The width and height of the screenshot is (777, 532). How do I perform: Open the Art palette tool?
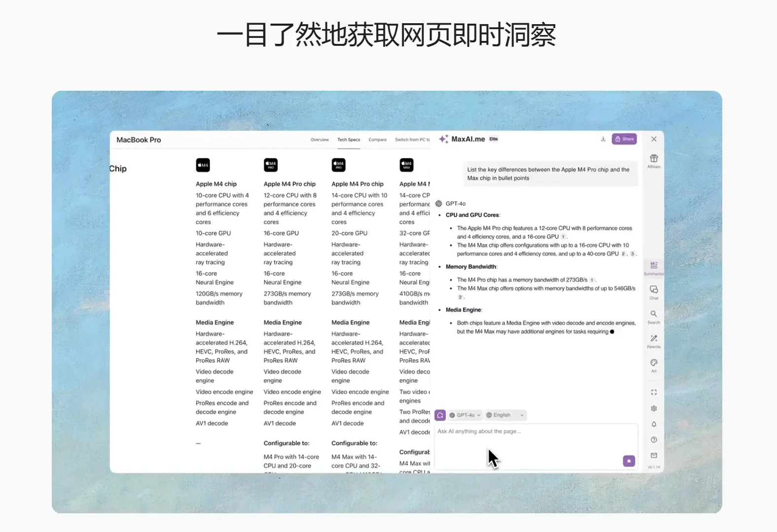[x=654, y=363]
